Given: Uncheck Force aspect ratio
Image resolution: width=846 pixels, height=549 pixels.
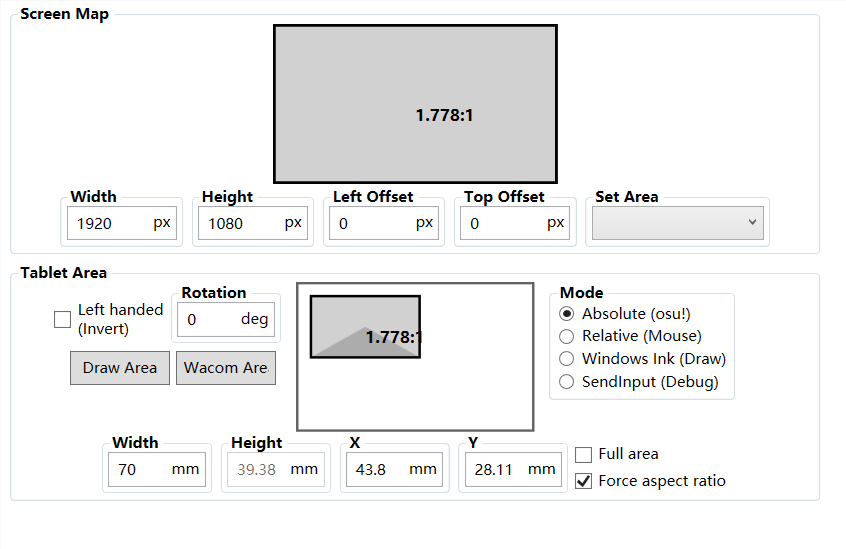Looking at the screenshot, I should (x=583, y=481).
